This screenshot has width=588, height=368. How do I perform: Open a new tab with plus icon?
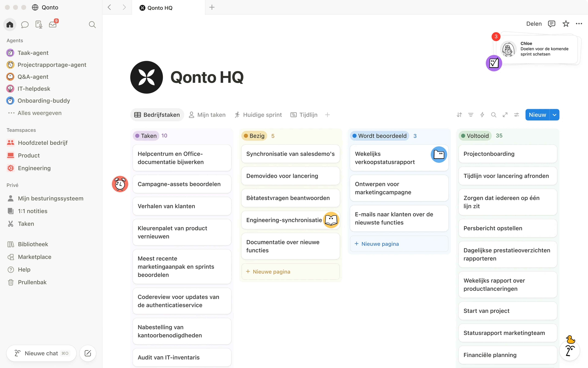coord(212,7)
